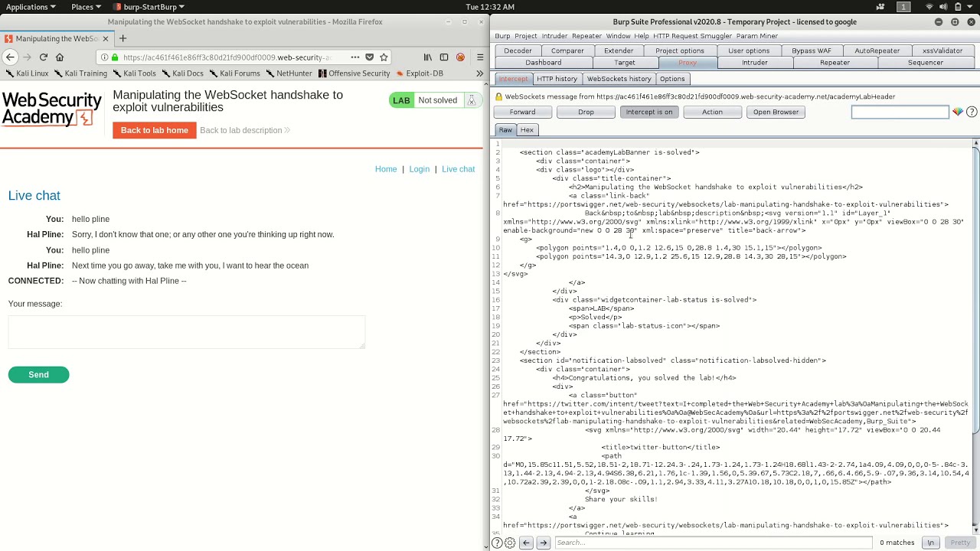Open Kali Linux bookmark
Viewport: 980px width, 551px height.
click(27, 73)
